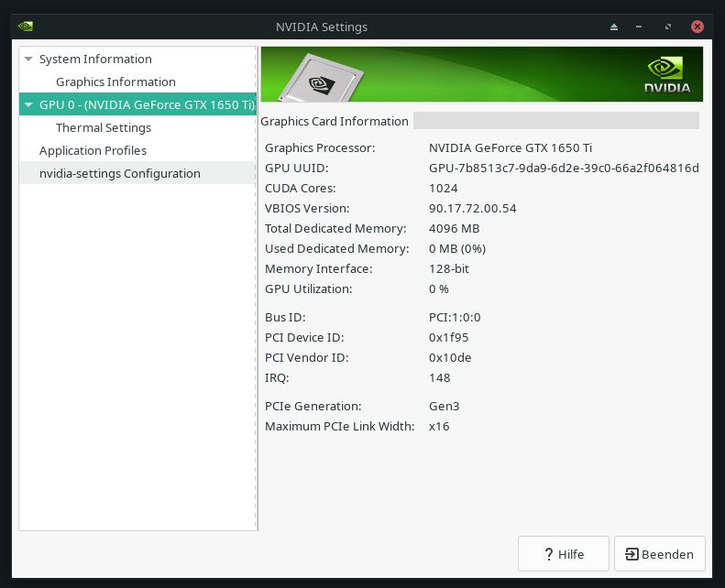Select the GPU 0 GeForce GTX 1650 Ti entry
This screenshot has width=725, height=588.
(146, 105)
